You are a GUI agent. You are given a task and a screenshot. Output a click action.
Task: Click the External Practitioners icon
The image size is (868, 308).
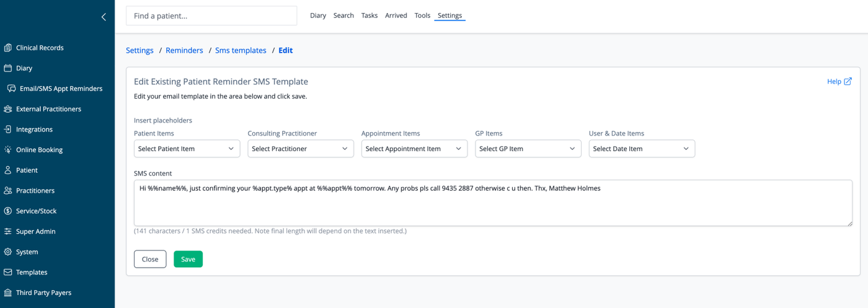click(8, 109)
